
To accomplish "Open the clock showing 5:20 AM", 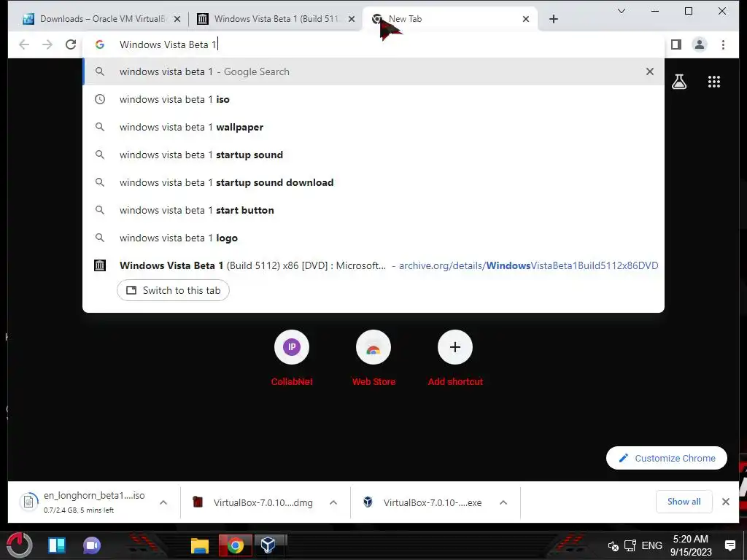I will [691, 545].
